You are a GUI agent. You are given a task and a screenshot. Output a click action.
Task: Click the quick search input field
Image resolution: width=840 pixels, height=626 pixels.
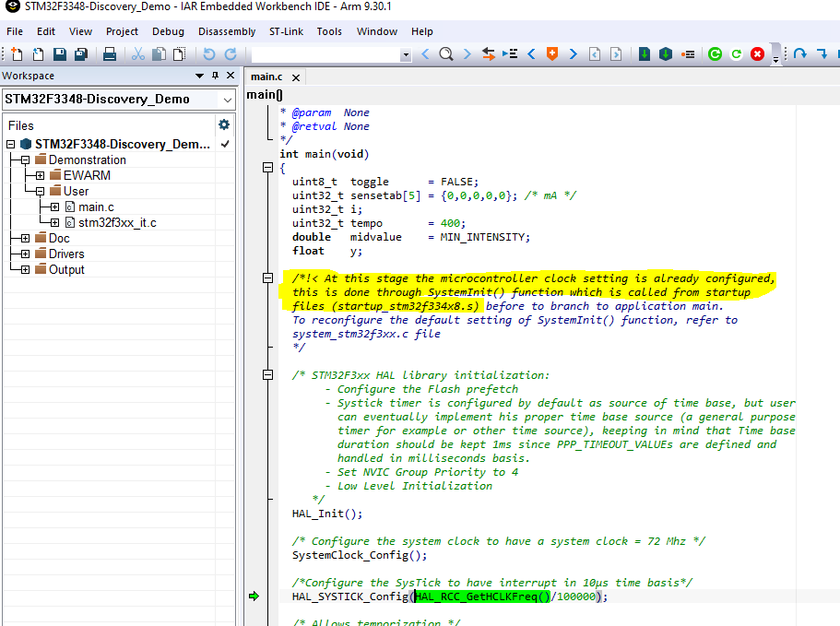(x=326, y=54)
